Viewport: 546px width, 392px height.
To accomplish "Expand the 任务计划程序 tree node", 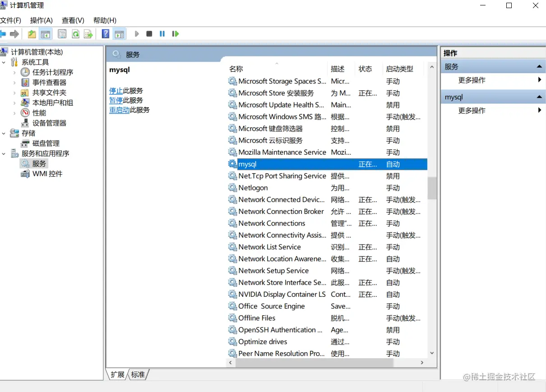I will pos(14,72).
